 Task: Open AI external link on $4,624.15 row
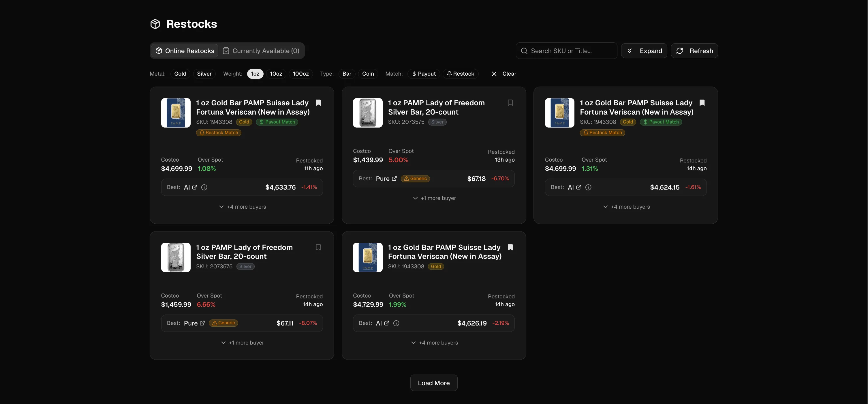click(578, 187)
